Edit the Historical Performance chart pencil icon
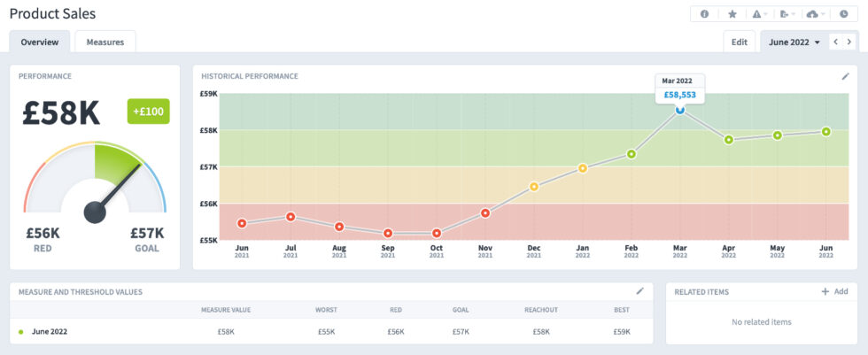The image size is (868, 355). [x=845, y=76]
